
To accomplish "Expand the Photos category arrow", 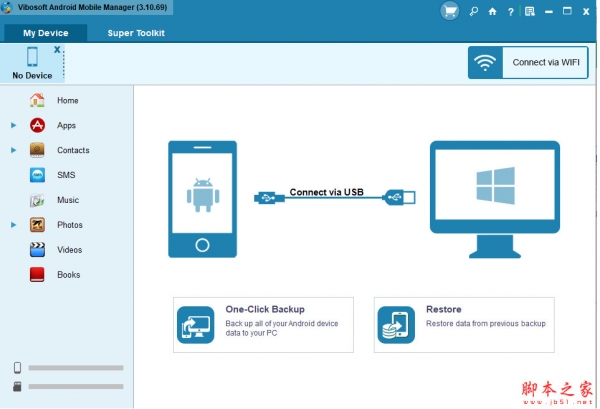I will click(13, 225).
